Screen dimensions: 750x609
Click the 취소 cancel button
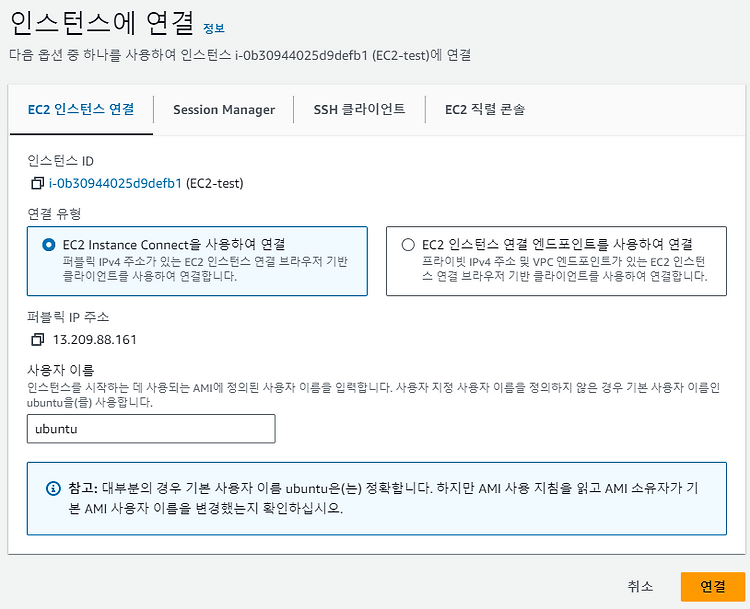[640, 587]
